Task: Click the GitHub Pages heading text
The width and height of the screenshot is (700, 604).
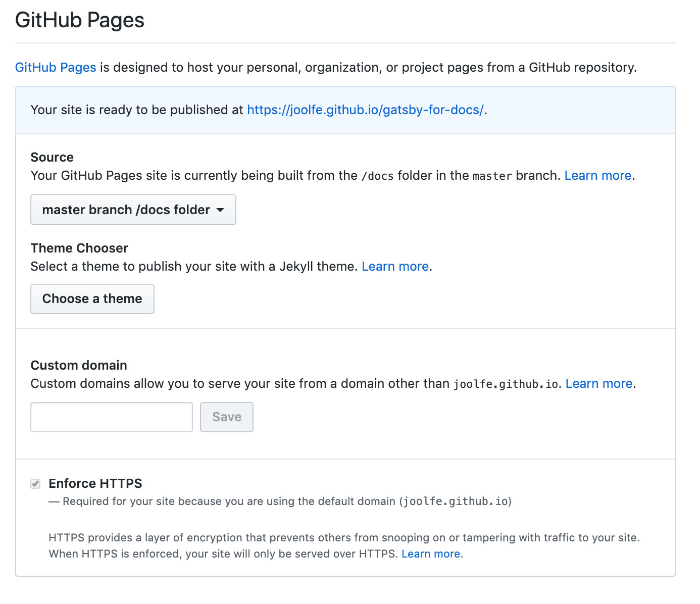Action: point(80,20)
